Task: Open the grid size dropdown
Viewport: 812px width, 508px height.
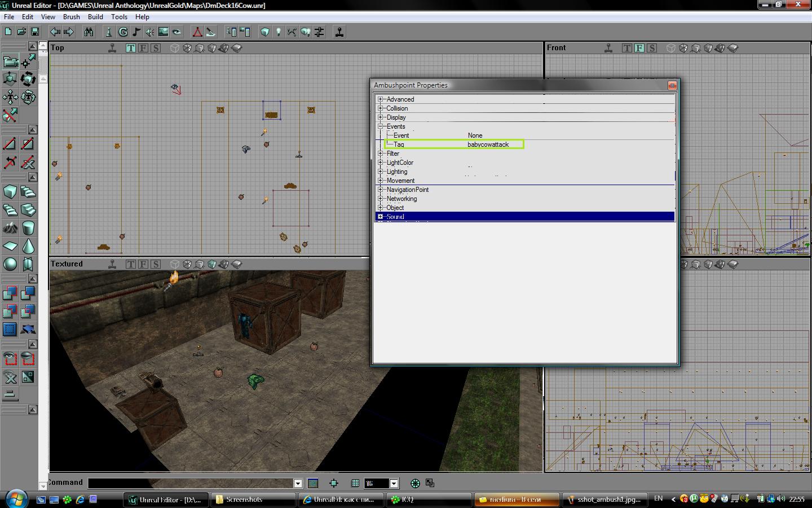Action: click(x=394, y=483)
